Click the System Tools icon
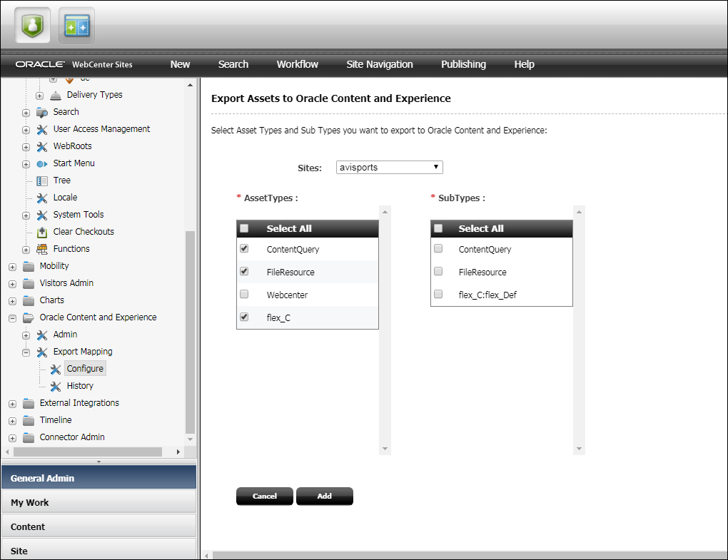This screenshot has width=728, height=560. [42, 215]
